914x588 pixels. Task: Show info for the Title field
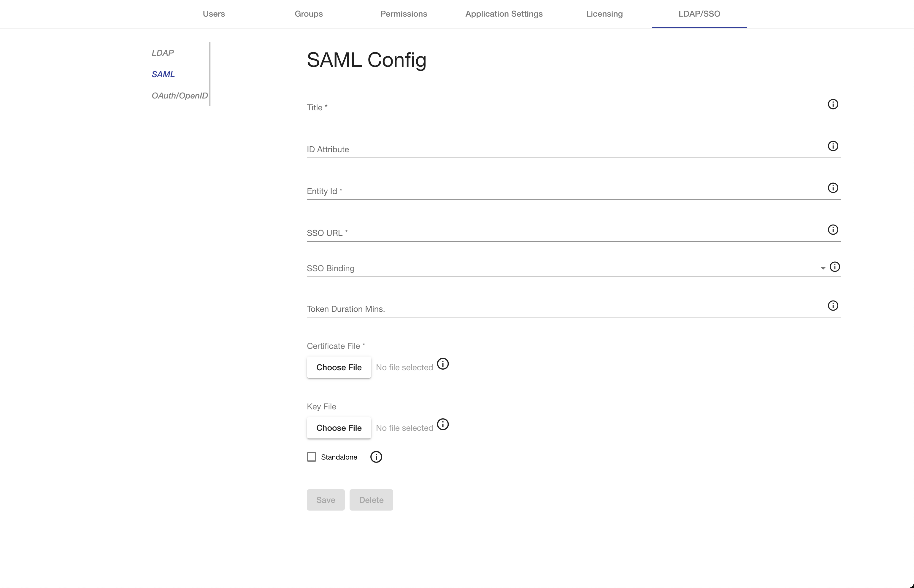833,104
